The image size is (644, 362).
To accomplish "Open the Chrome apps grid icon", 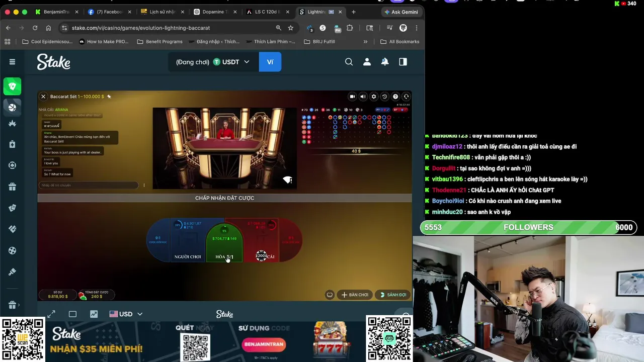I will tap(8, 42).
